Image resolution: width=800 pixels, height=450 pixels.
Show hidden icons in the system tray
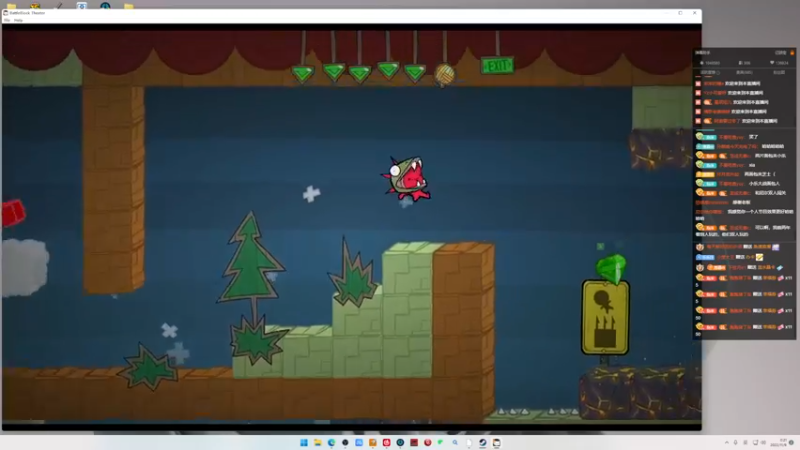(x=727, y=442)
